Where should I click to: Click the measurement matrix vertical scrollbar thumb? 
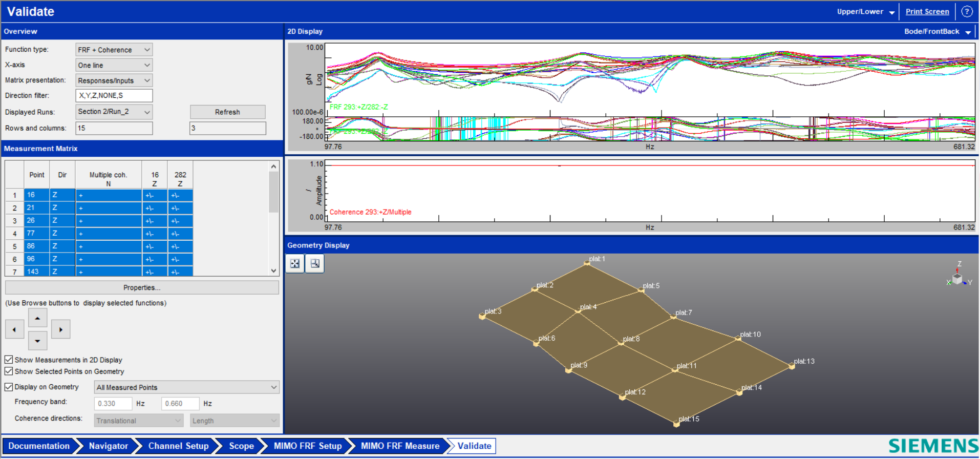point(273,192)
